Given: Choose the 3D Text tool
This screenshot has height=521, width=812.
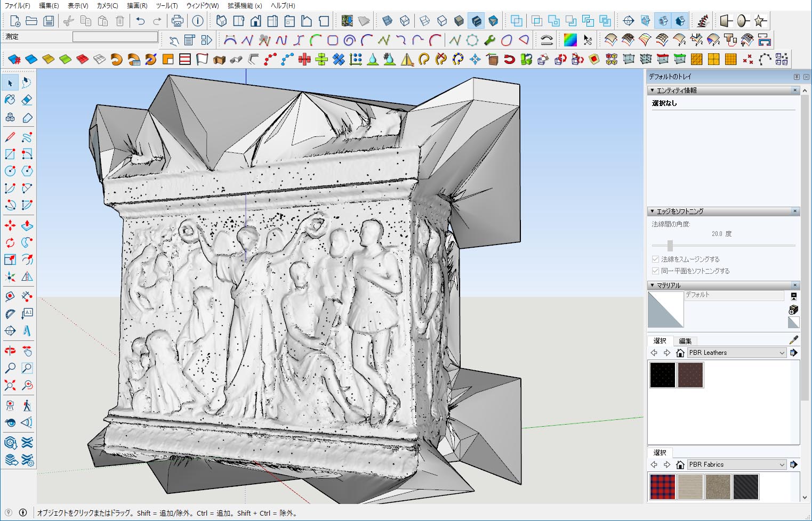Looking at the screenshot, I should (x=27, y=331).
